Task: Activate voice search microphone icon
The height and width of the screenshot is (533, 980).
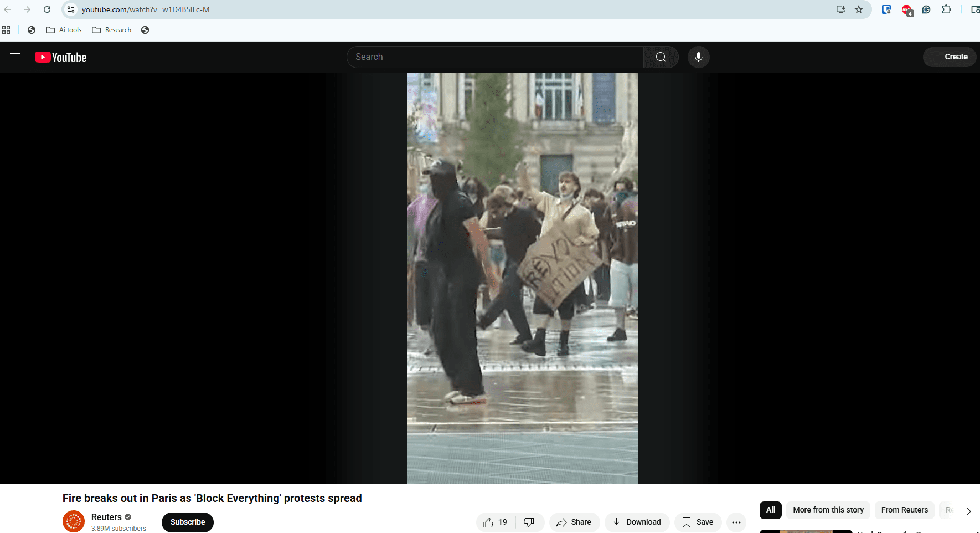Action: pyautogui.click(x=698, y=57)
